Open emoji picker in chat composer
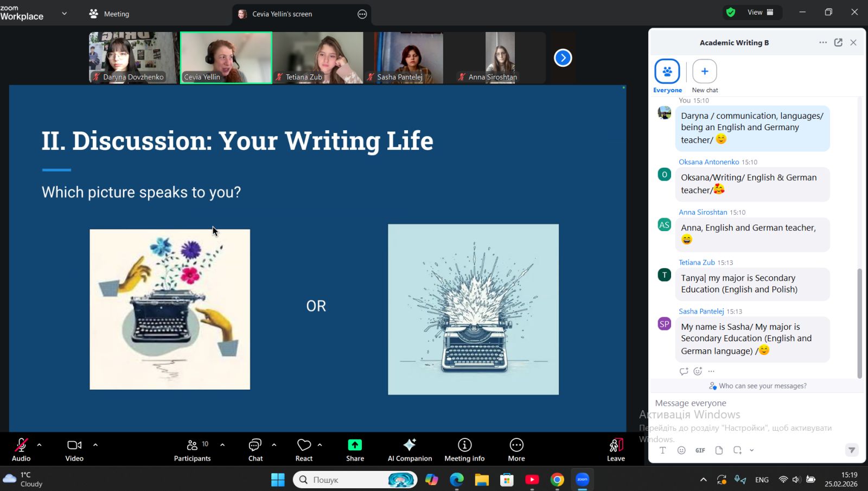 pyautogui.click(x=681, y=450)
